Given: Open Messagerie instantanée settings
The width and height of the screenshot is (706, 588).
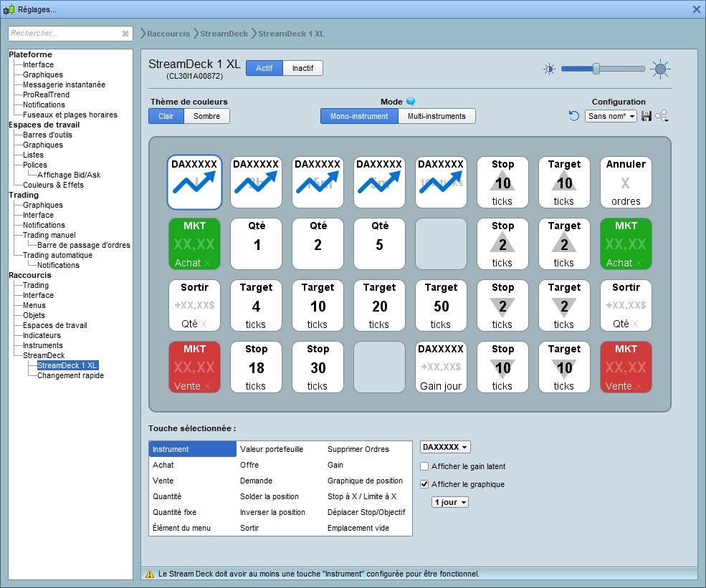Looking at the screenshot, I should pyautogui.click(x=64, y=85).
